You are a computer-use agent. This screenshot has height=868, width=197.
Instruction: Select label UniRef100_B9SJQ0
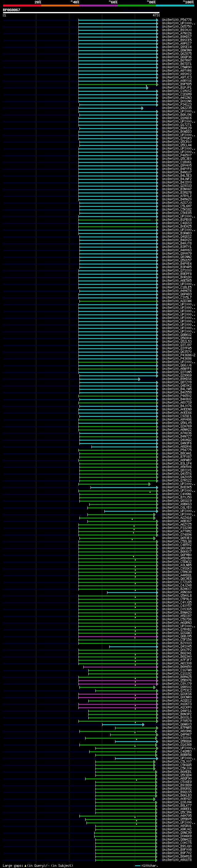pos(177,846)
